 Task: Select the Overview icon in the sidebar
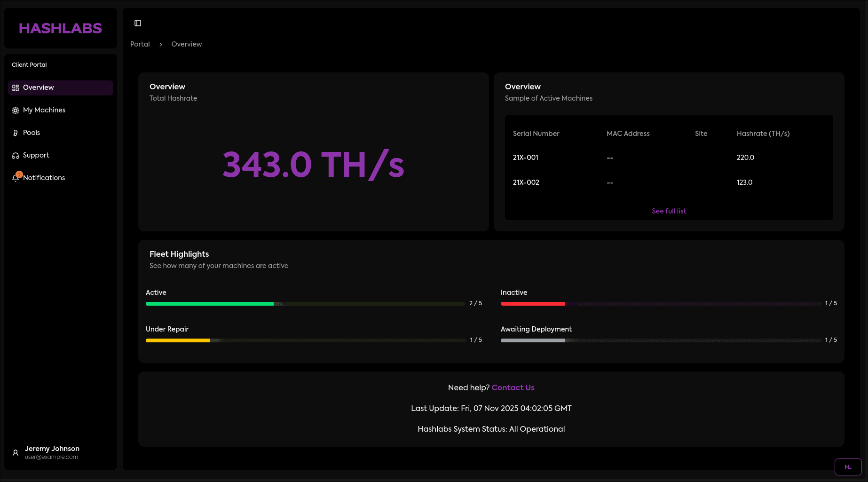(x=15, y=87)
